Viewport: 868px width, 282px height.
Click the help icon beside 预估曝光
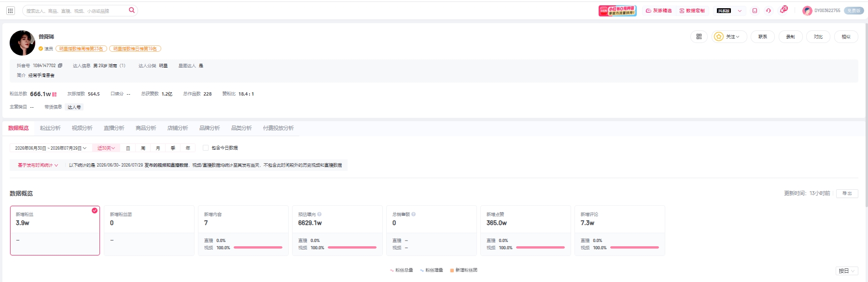(320, 214)
